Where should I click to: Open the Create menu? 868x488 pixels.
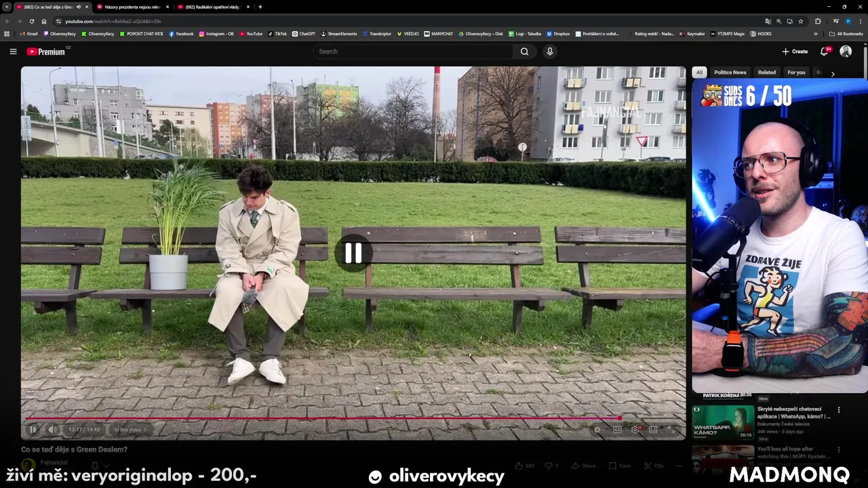(x=795, y=52)
